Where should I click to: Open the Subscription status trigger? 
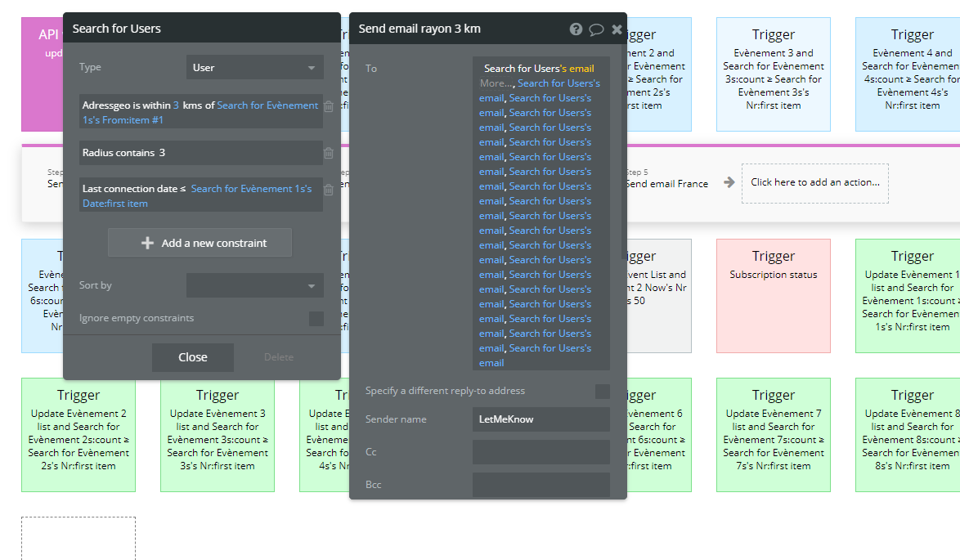[774, 296]
